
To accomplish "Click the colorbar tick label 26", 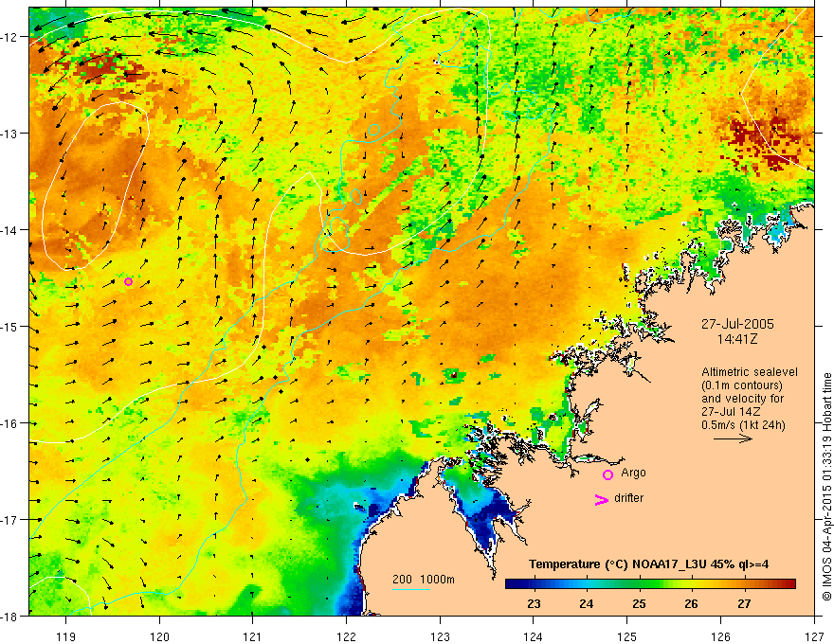I will pyautogui.click(x=691, y=603).
